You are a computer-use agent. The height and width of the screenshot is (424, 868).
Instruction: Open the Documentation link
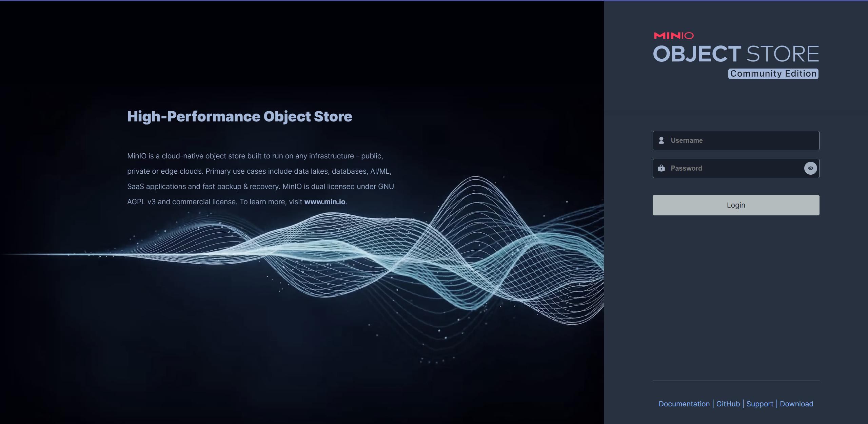point(684,404)
